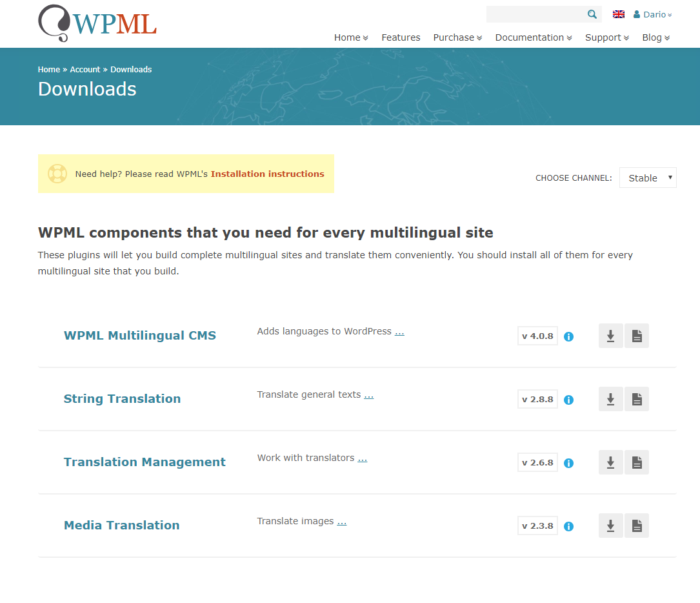Viewport: 700px width, 603px height.
Task: Show version info for WPML Multilingual CMS
Action: (568, 337)
